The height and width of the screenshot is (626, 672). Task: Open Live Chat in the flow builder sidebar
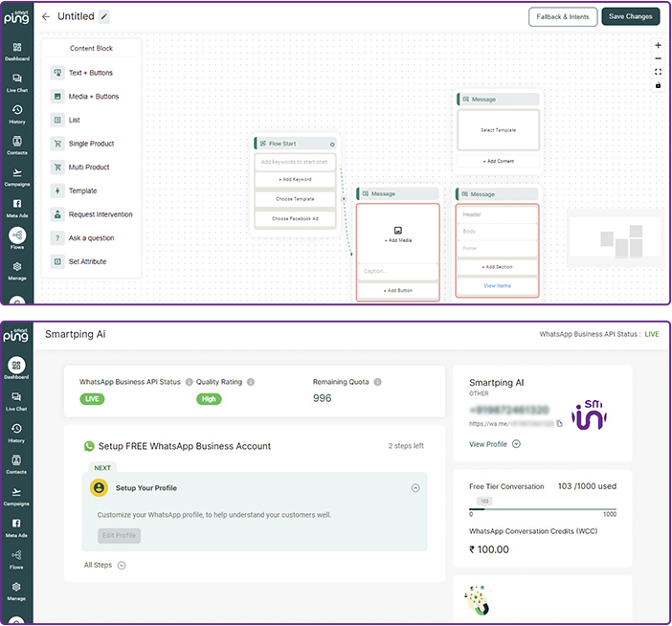(17, 82)
